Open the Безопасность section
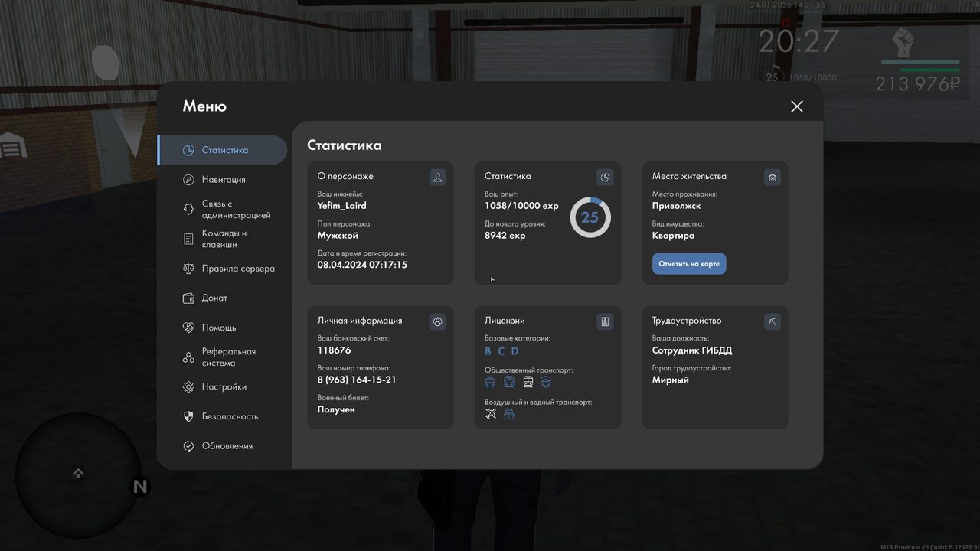 (223, 416)
